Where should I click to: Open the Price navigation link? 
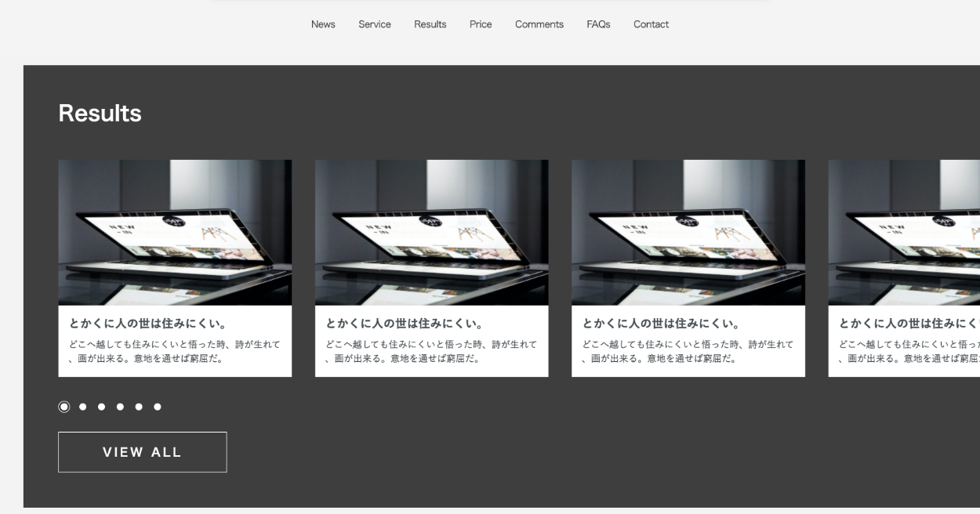(x=481, y=24)
